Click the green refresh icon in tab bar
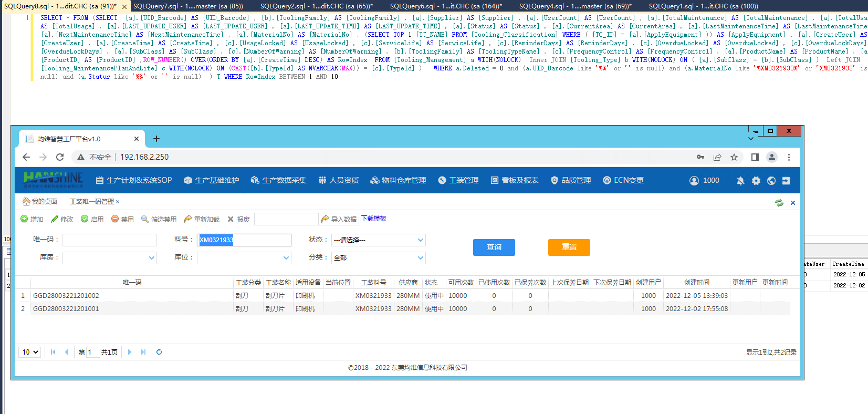Image resolution: width=868 pixels, height=414 pixels. click(779, 203)
